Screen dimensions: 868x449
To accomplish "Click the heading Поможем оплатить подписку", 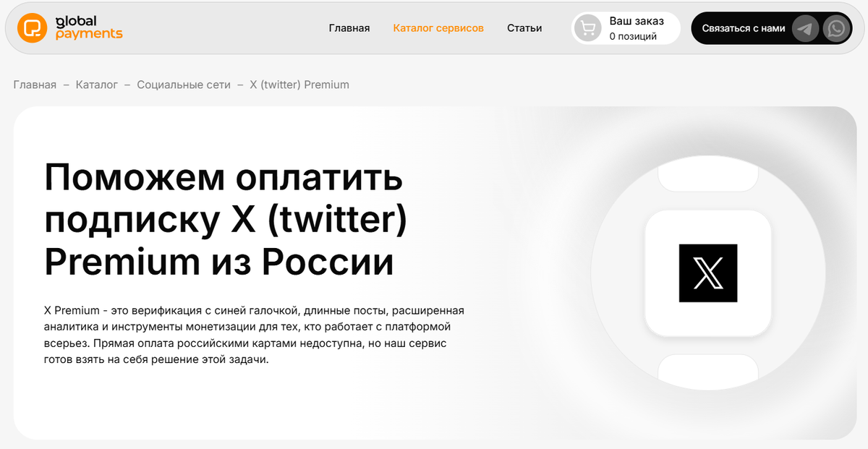I will point(226,220).
